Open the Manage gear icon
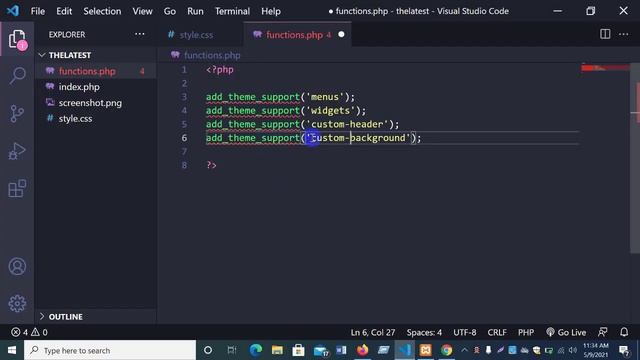The image size is (640, 360). 17,303
